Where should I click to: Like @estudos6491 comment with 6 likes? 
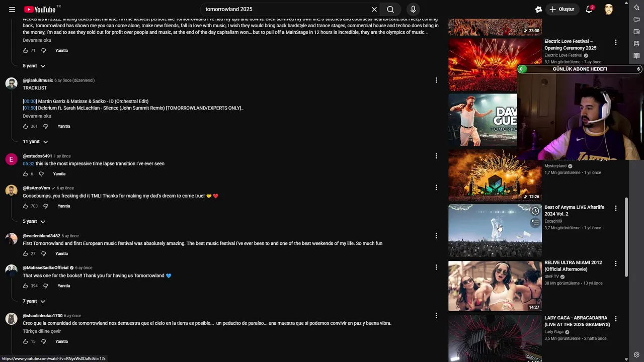pyautogui.click(x=25, y=174)
